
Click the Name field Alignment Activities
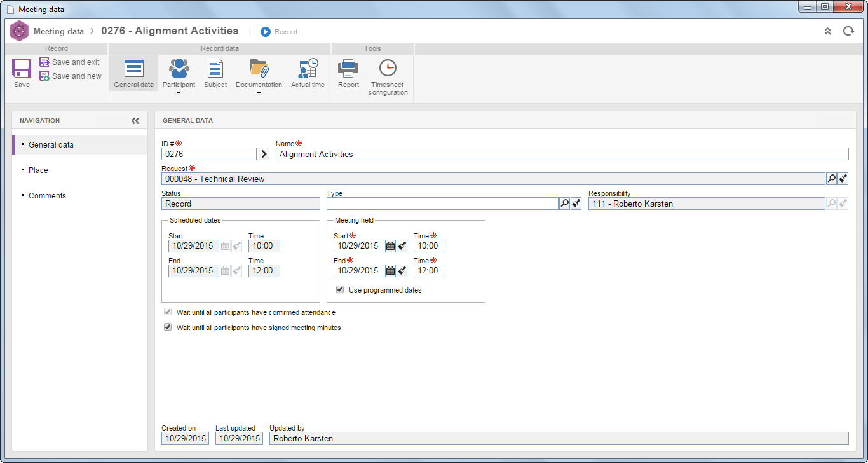click(x=562, y=154)
